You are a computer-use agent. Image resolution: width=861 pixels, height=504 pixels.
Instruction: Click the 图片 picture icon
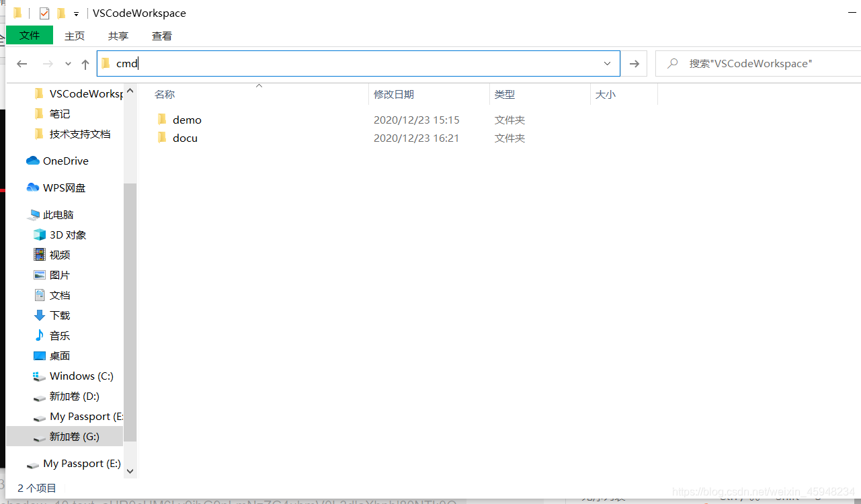point(40,275)
